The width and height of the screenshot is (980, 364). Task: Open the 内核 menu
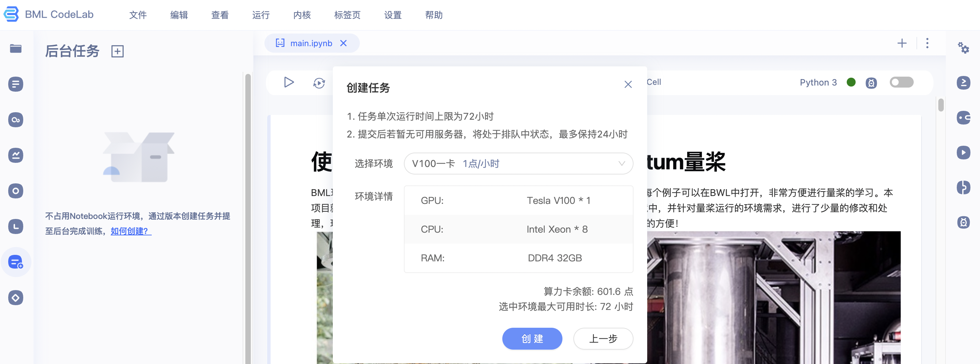(x=302, y=15)
